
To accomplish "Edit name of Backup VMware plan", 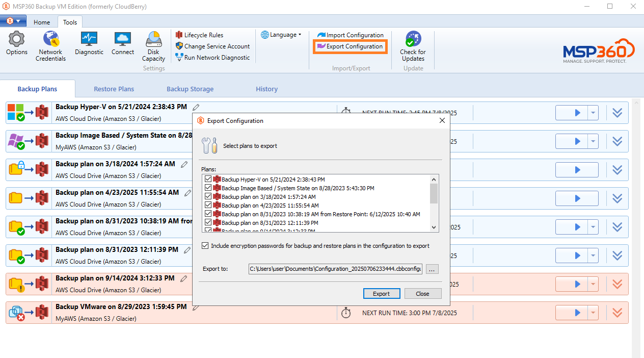I will [196, 307].
